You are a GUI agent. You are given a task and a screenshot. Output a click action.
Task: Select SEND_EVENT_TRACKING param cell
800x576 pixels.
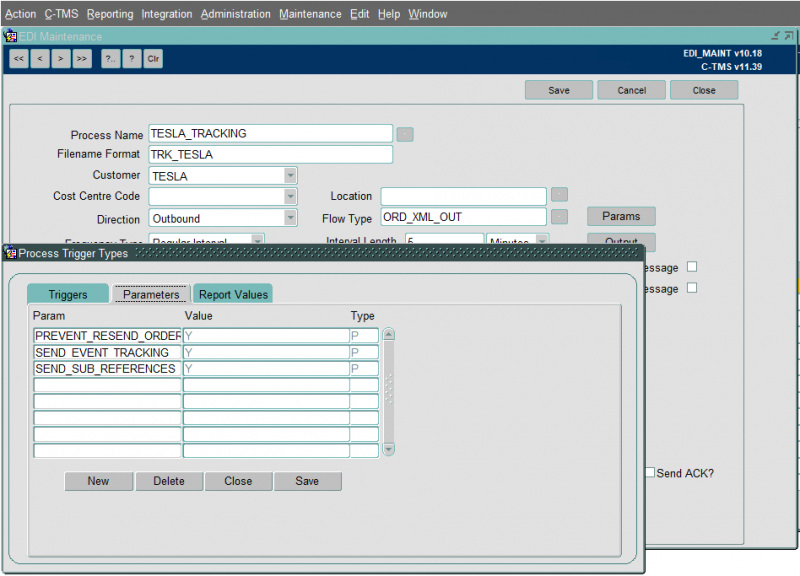click(108, 352)
